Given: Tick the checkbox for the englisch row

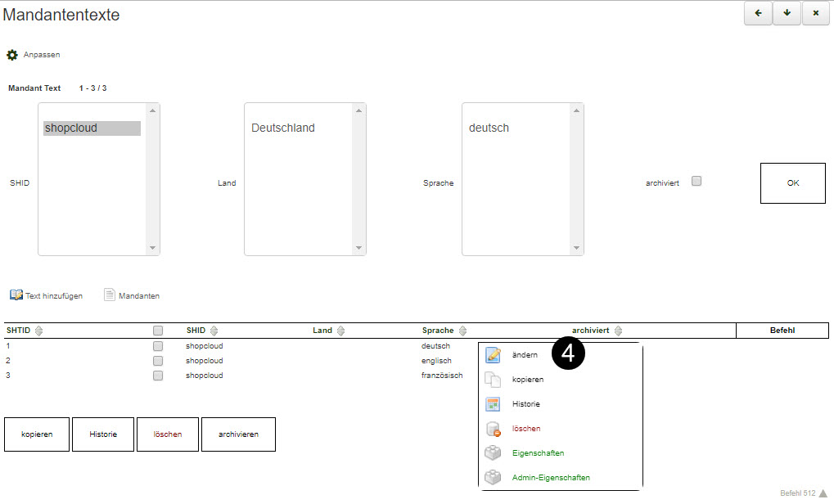Looking at the screenshot, I should 158,361.
